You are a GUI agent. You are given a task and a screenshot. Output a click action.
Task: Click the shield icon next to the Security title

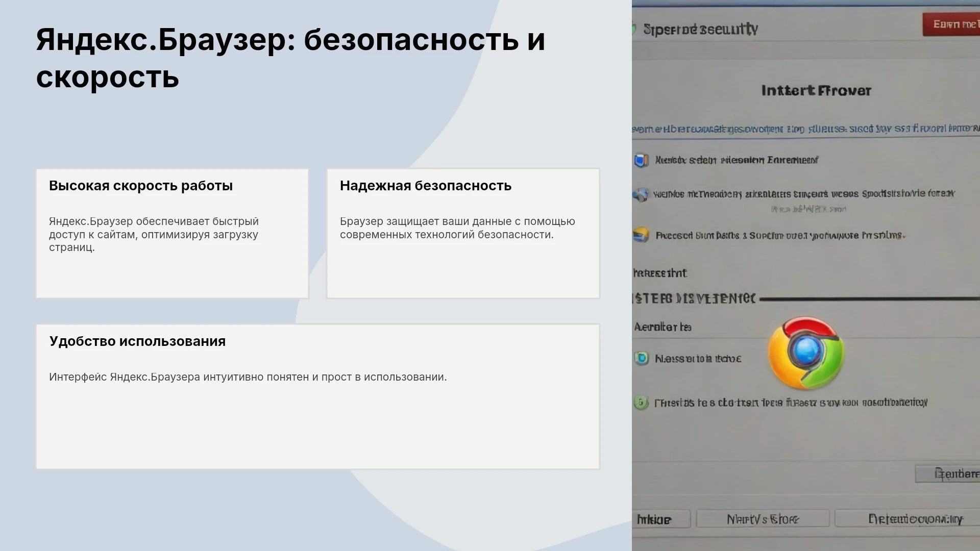click(634, 29)
